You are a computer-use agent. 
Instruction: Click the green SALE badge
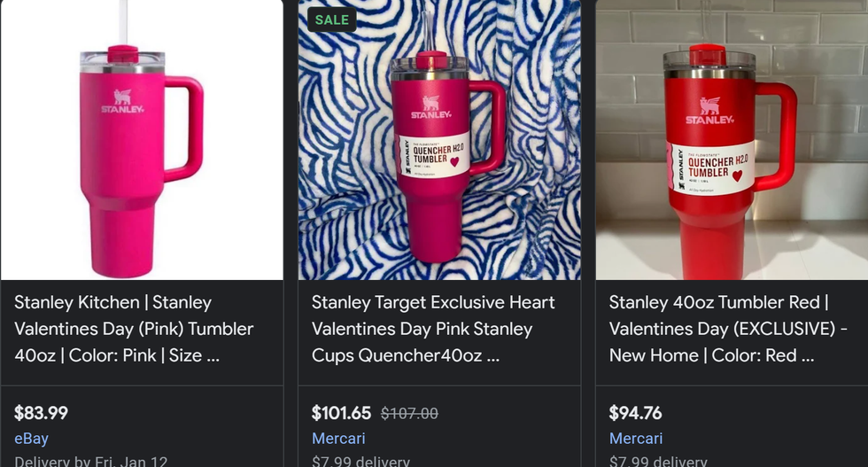(x=331, y=19)
